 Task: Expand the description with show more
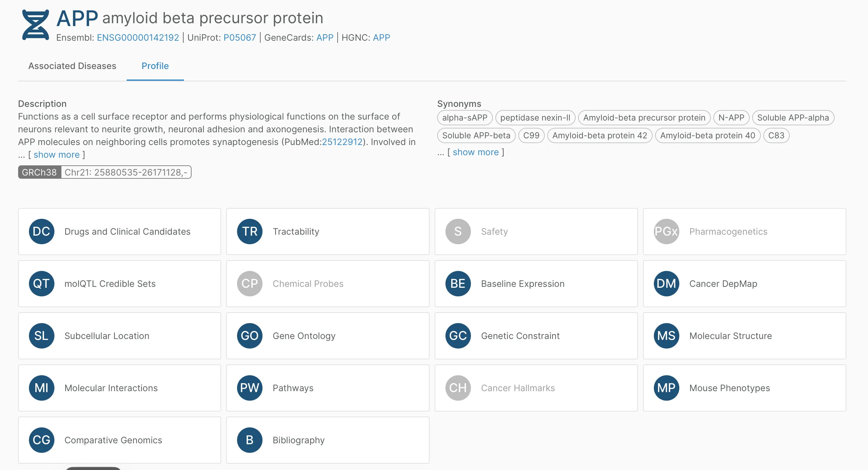[57, 155]
